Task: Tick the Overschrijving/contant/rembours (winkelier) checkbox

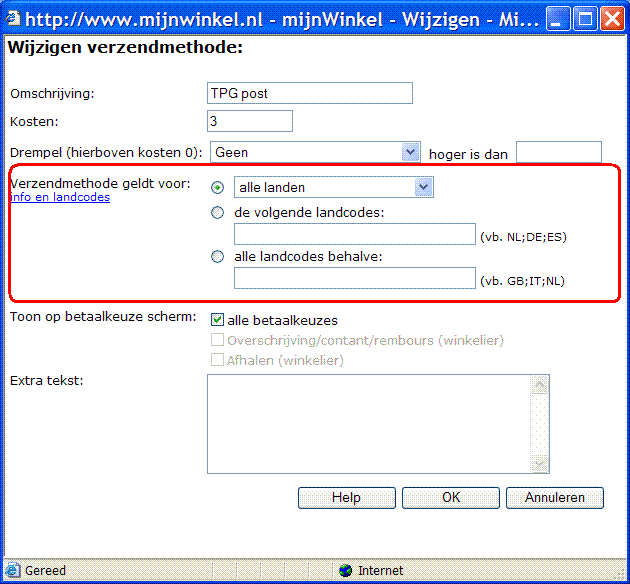Action: coord(217,340)
